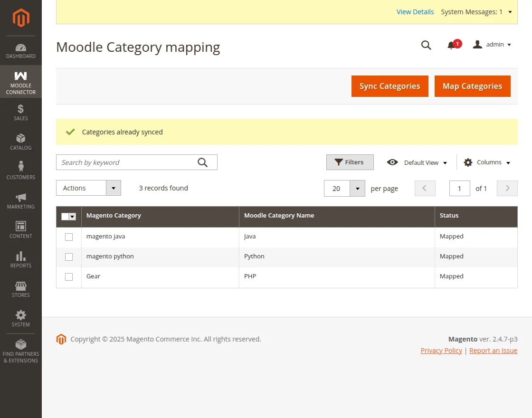Open the per page count dropdown arrow

tap(357, 188)
